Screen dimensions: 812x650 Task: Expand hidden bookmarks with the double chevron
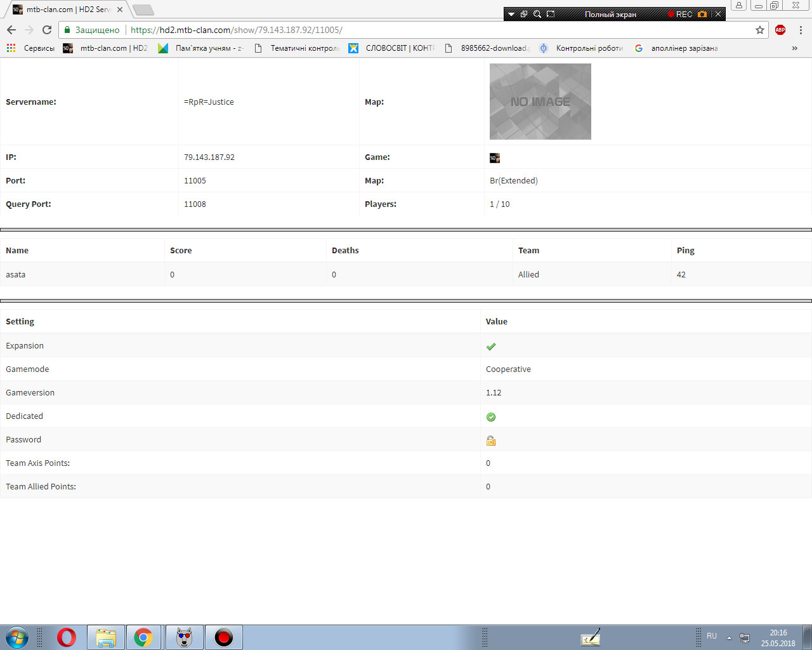coord(794,48)
